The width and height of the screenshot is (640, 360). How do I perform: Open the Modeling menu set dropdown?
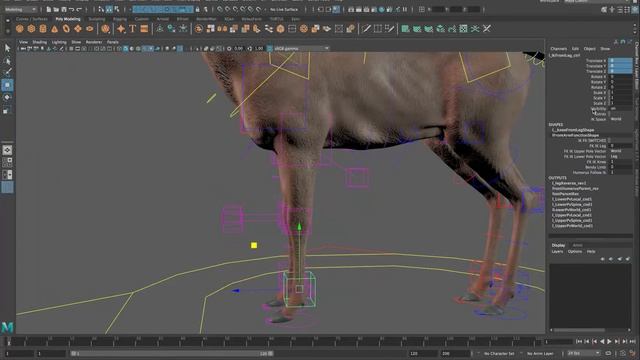point(20,9)
